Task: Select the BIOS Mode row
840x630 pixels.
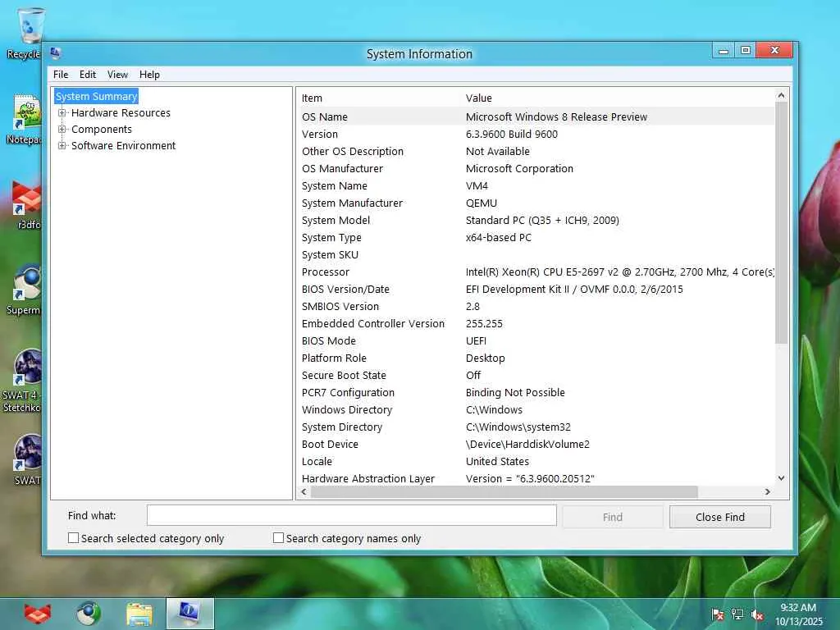Action: tap(536, 340)
